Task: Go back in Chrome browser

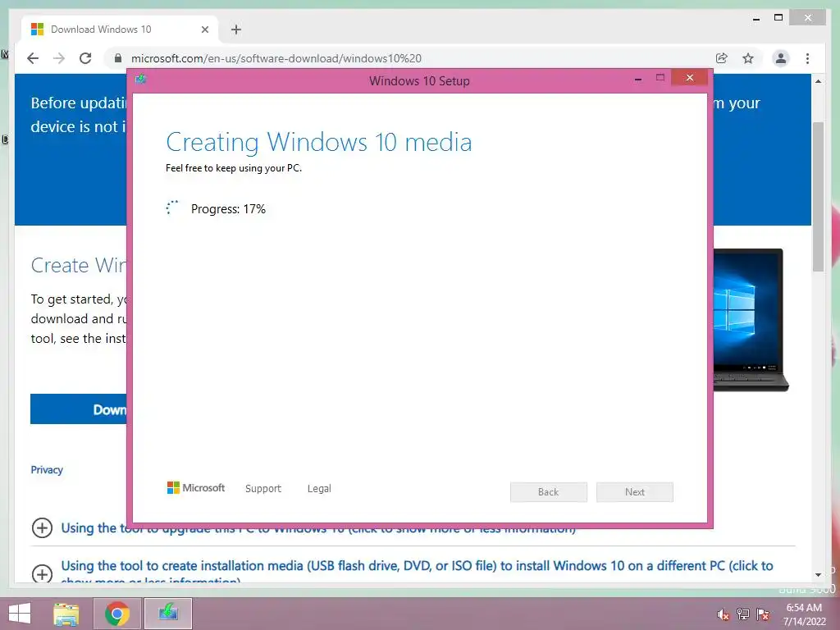Action: pyautogui.click(x=33, y=58)
